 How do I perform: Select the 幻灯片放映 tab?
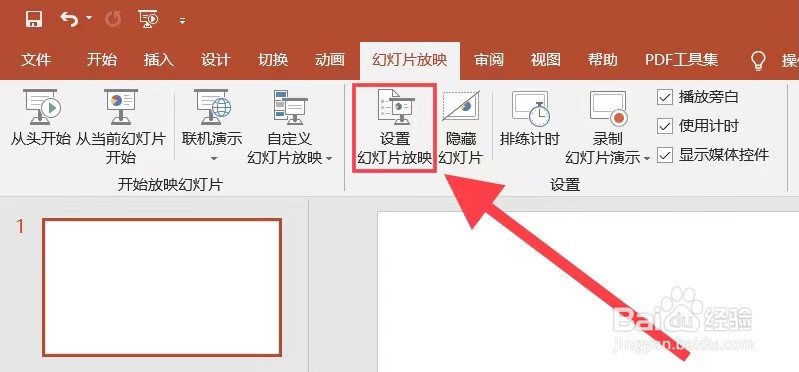[x=410, y=60]
